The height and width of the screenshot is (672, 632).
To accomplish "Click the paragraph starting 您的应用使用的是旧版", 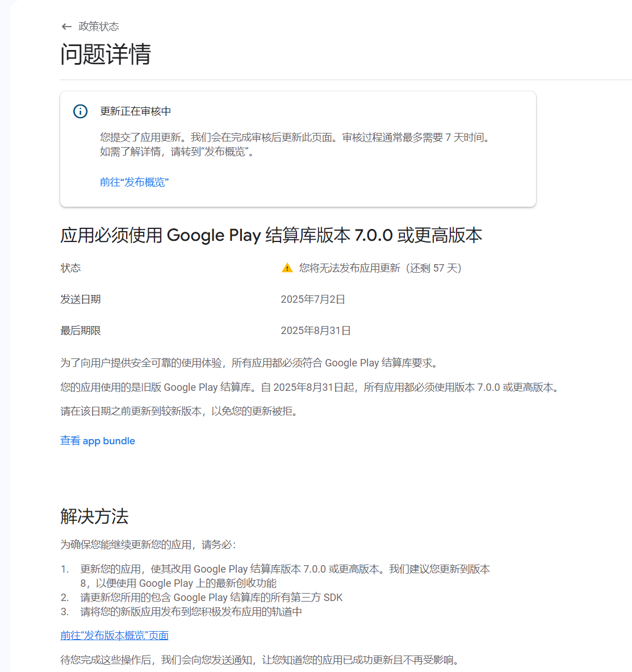I will [311, 387].
